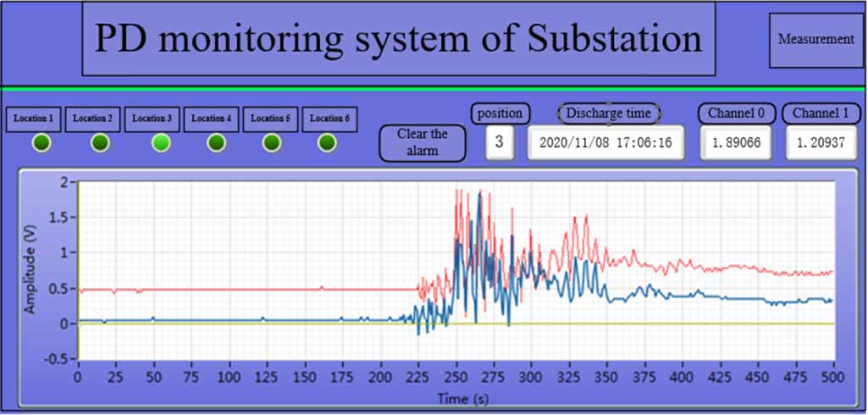Screen dimensions: 868x415
Task: Click the discharge time field 2020/11/08 17:06:16
Action: (605, 143)
